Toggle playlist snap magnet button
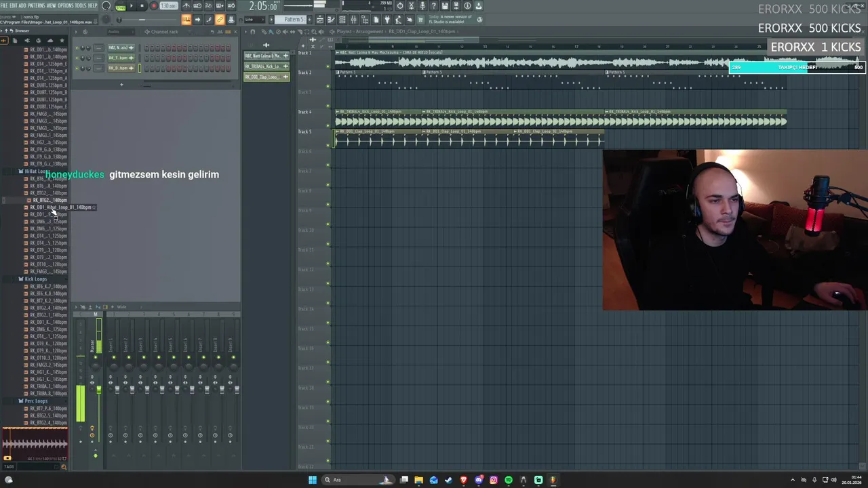Image resolution: width=868 pixels, height=488 pixels. coord(253,32)
